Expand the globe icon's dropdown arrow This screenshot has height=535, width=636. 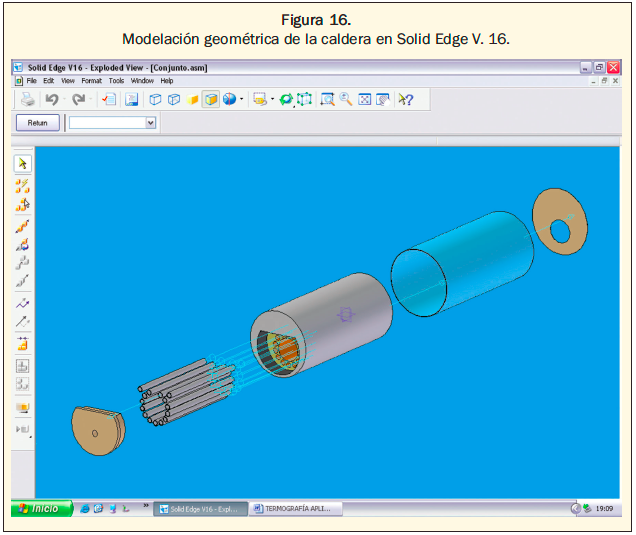(x=241, y=99)
